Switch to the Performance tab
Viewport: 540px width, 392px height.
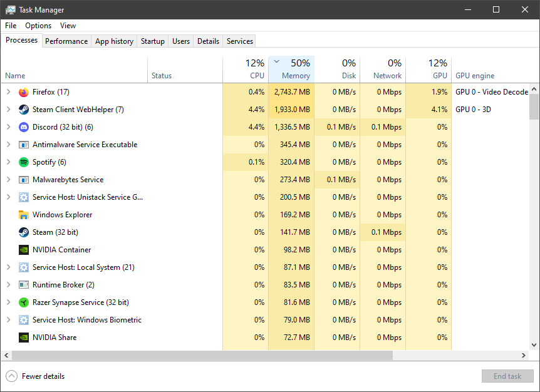click(66, 41)
